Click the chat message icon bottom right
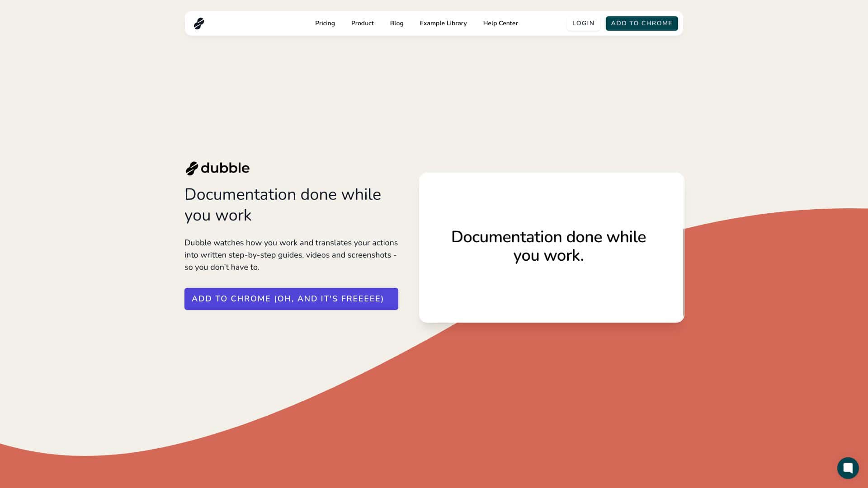The image size is (868, 488). click(x=848, y=468)
